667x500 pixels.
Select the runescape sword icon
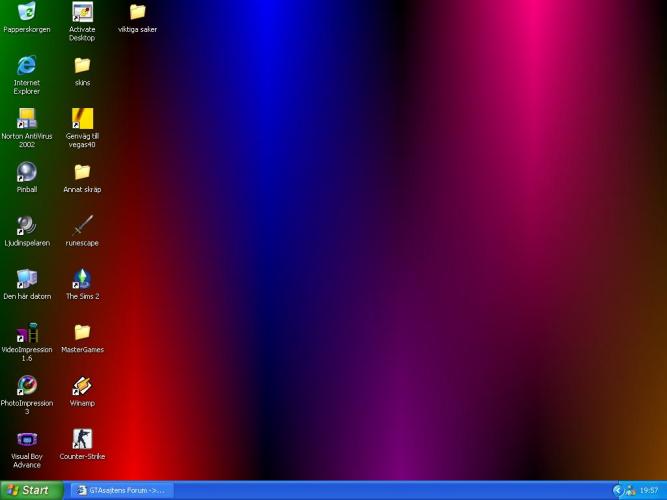[82, 225]
